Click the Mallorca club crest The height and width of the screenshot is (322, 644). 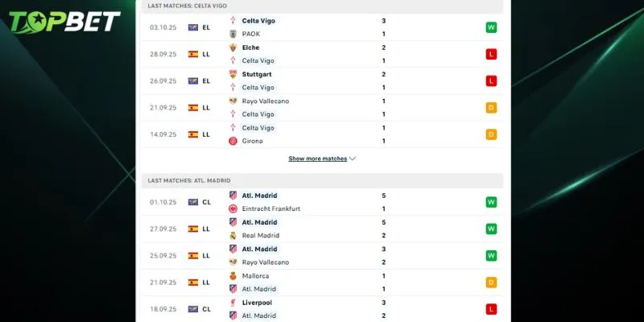(233, 275)
